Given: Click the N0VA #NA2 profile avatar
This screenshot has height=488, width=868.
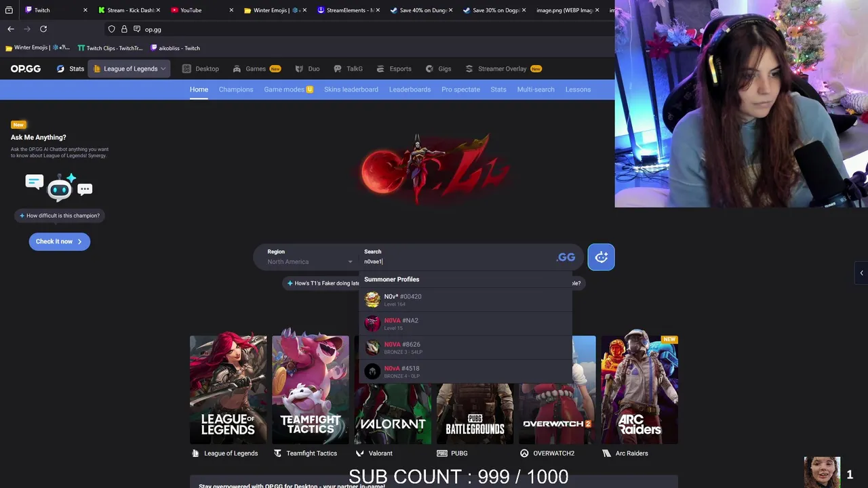Looking at the screenshot, I should (372, 323).
